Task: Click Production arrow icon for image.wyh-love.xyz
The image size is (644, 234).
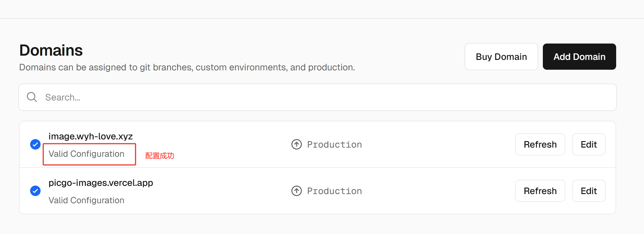Action: click(x=297, y=144)
